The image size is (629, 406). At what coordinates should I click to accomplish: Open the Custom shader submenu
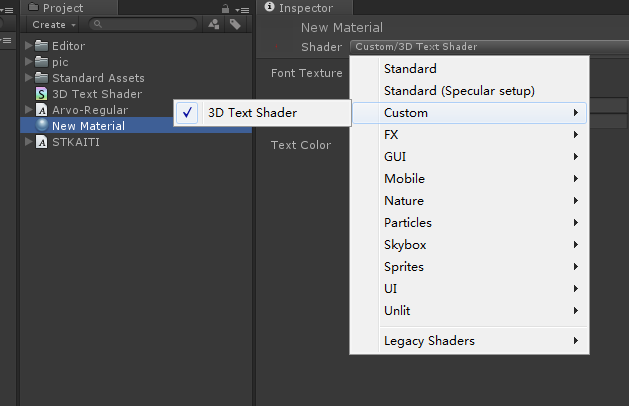pyautogui.click(x=469, y=113)
